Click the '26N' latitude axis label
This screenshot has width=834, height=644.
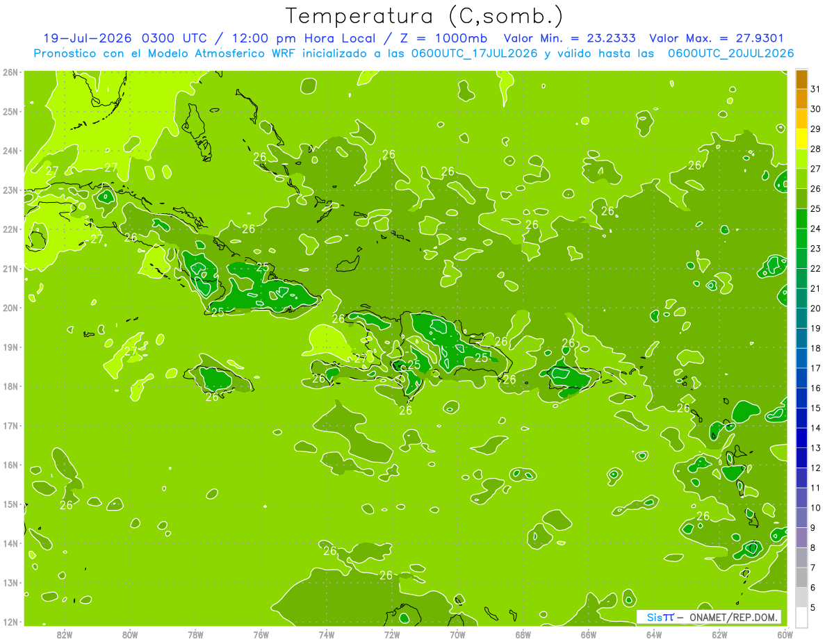(x=10, y=72)
